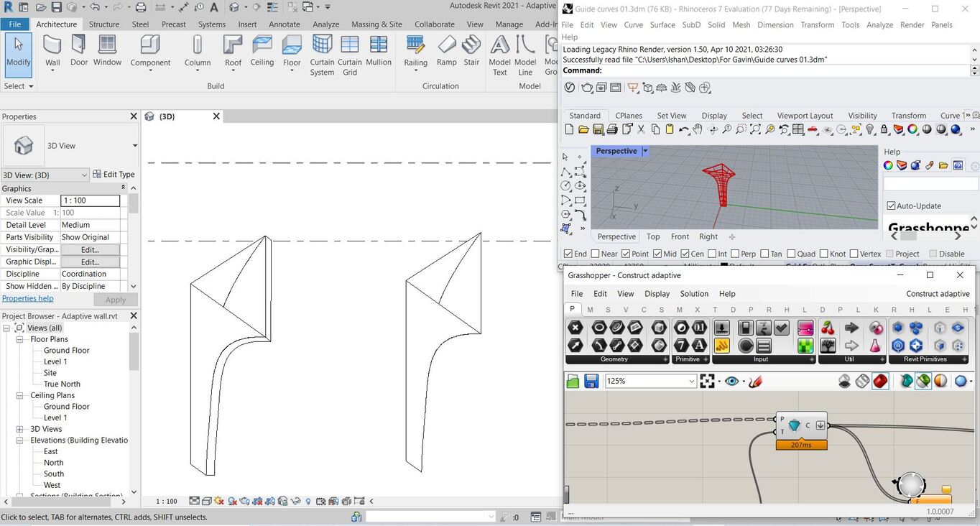Click the Edit Type button
Viewport: 980px width, 526px height.
(114, 175)
